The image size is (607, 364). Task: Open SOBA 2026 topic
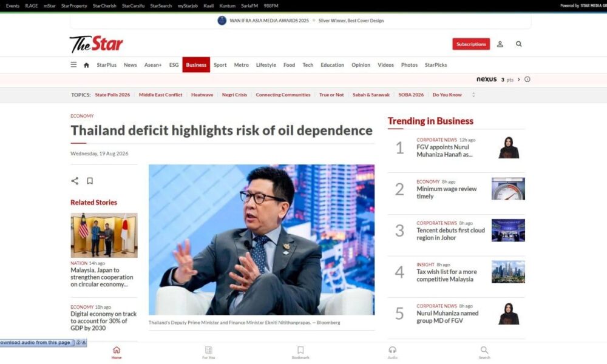pos(411,95)
